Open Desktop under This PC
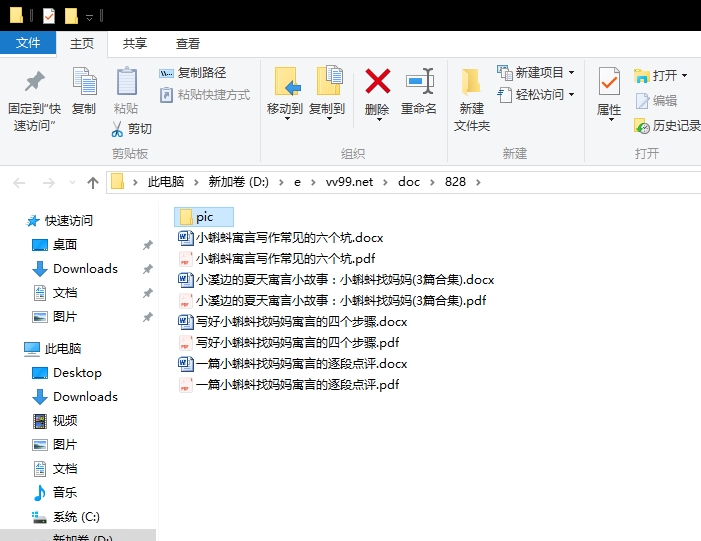This screenshot has width=701, height=541. (x=67, y=373)
